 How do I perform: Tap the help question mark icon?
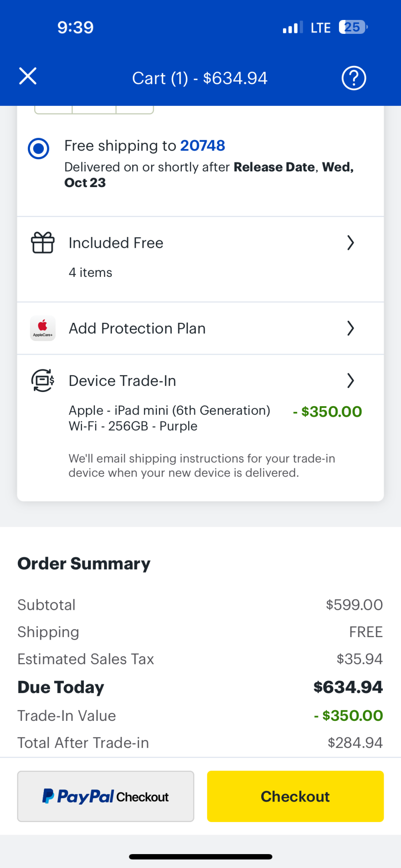click(x=354, y=78)
